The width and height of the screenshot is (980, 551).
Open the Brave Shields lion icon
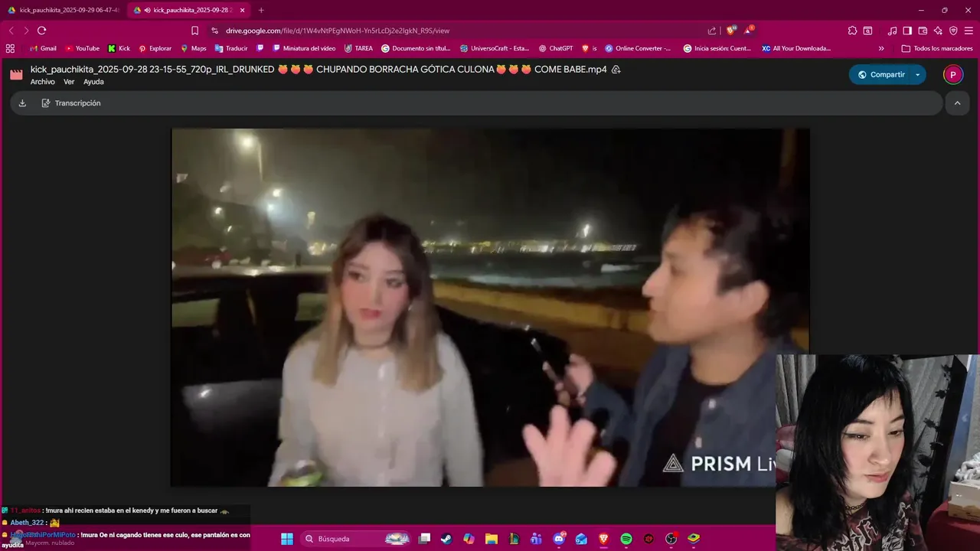pos(731,31)
